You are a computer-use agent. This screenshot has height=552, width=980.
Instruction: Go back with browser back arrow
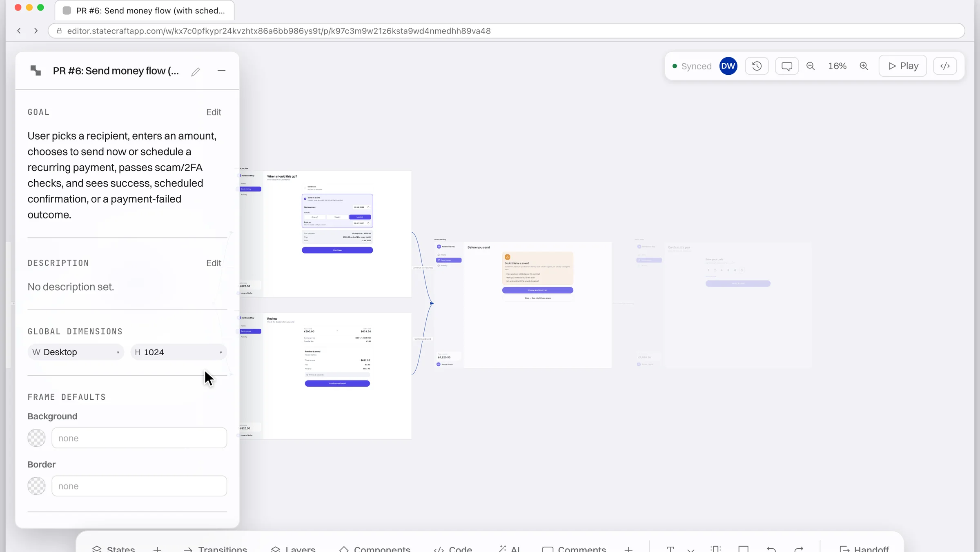point(19,31)
